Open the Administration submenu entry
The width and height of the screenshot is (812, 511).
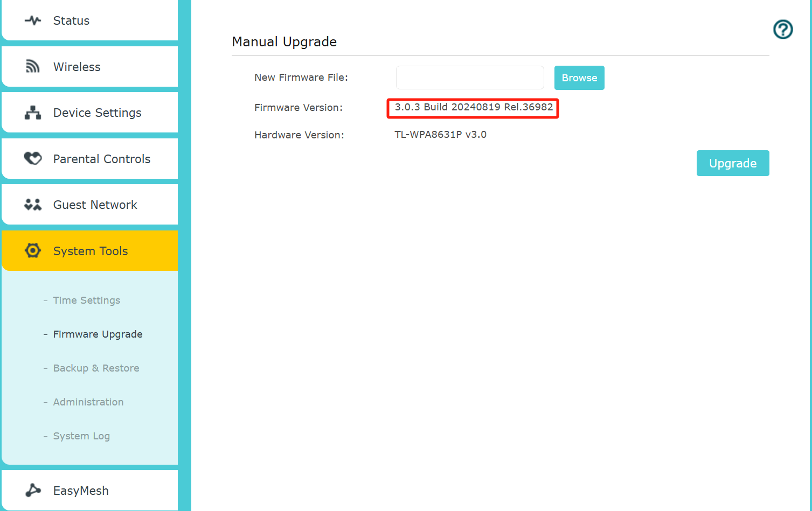click(88, 402)
